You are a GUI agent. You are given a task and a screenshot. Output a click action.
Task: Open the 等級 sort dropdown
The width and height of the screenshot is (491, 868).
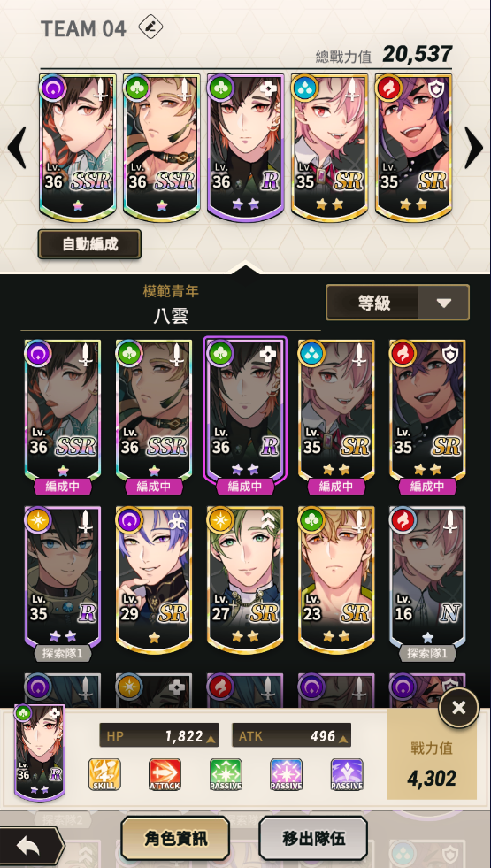tap(397, 303)
